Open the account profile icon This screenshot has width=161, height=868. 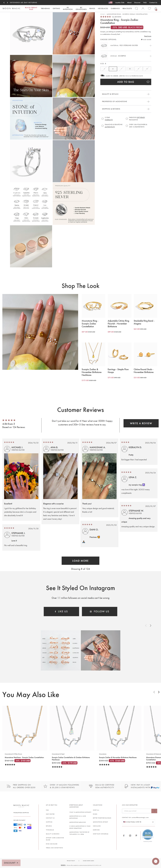(x=143, y=8)
